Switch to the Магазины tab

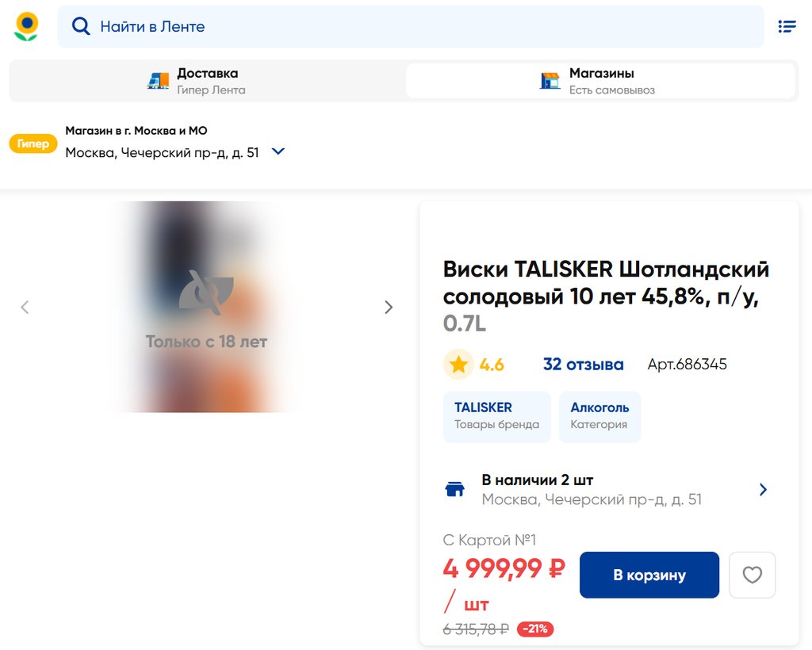point(601,81)
